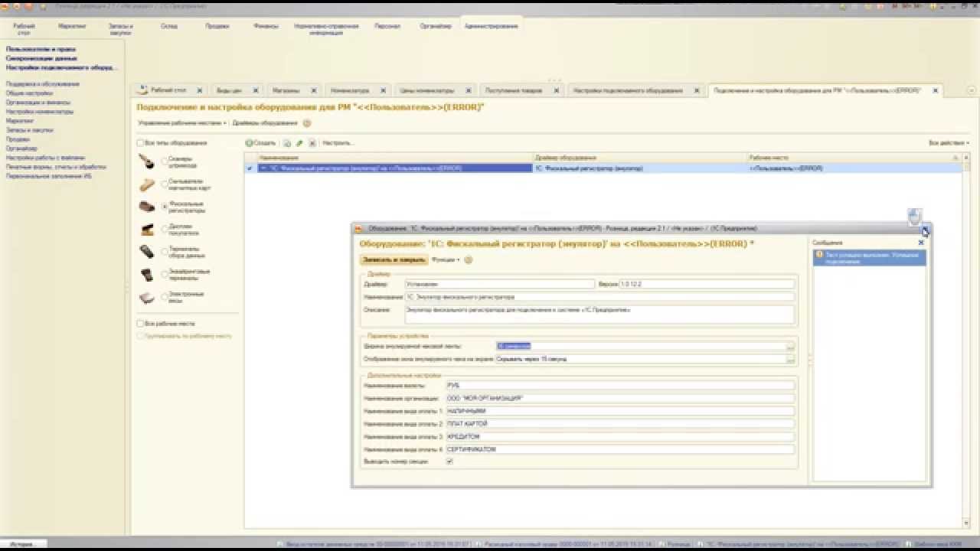Screen dimensions: 980x551
Task: Select the Дисплеи покупателя radio button
Action: click(165, 229)
